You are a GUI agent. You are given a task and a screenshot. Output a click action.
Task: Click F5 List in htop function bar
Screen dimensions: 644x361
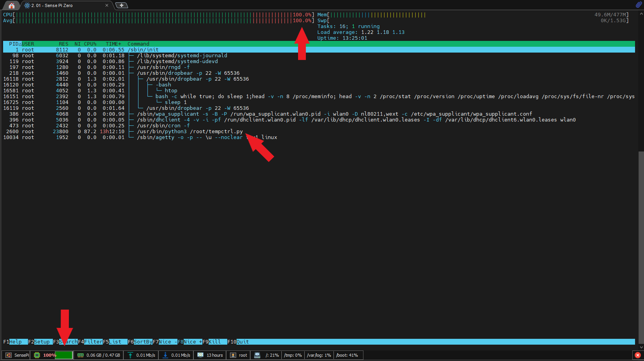[115, 342]
